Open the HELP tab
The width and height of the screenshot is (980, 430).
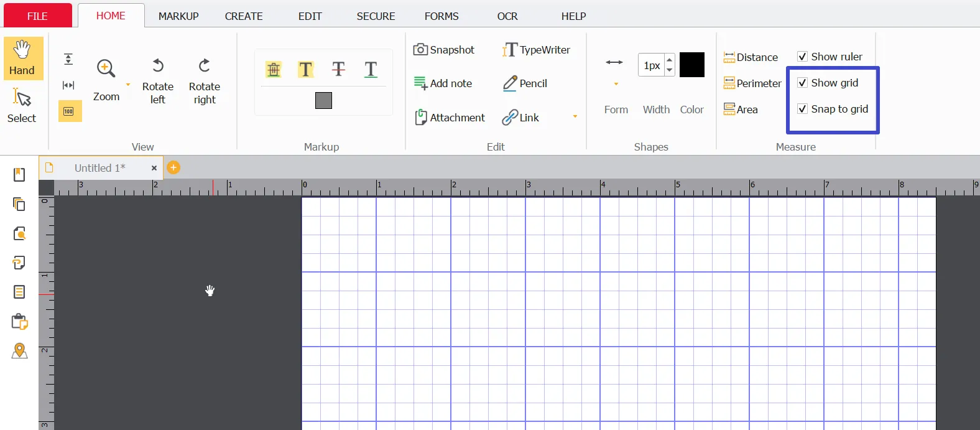pyautogui.click(x=574, y=16)
